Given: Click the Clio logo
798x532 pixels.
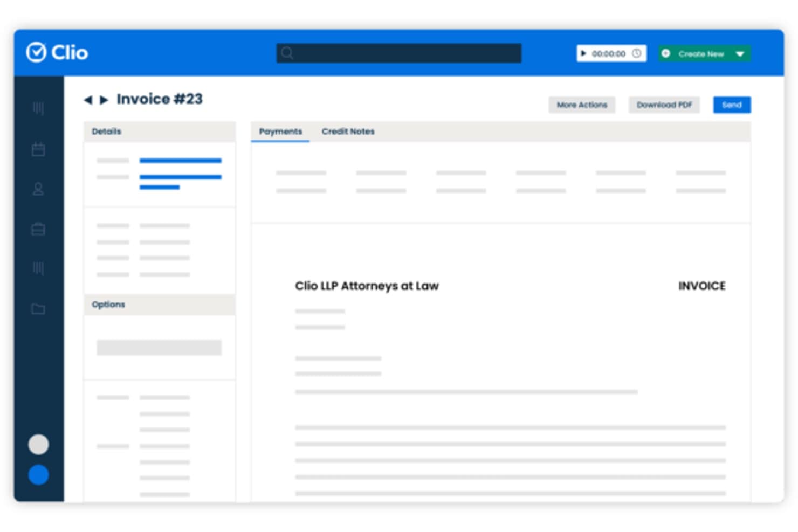Looking at the screenshot, I should pyautogui.click(x=57, y=52).
